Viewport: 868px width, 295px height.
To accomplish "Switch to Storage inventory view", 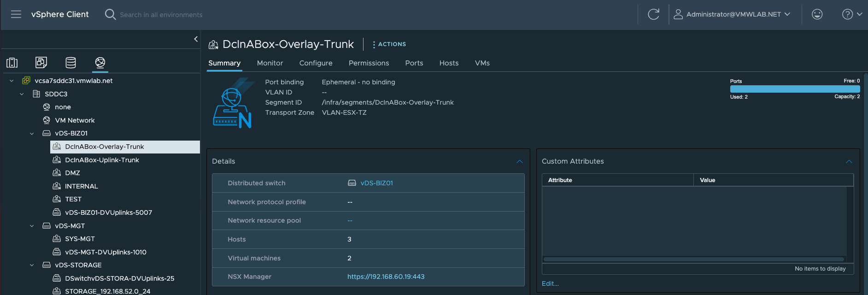I will (70, 62).
